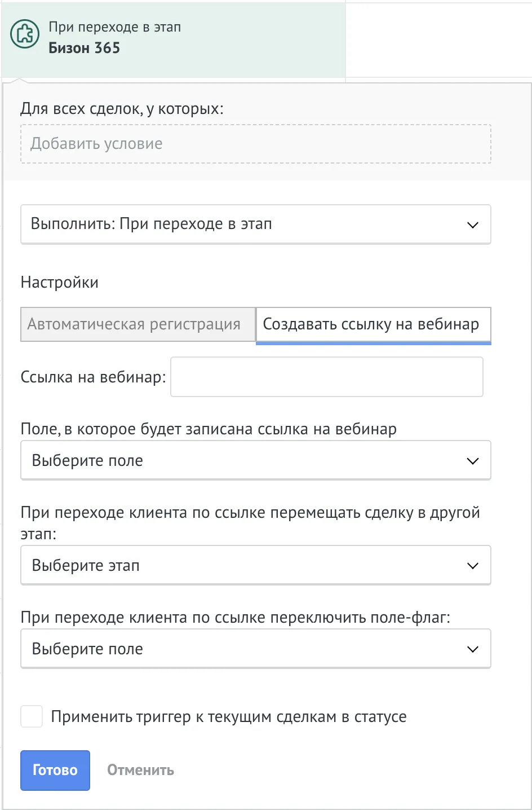Click the chevron of the flag field selector
Screen dimensions: 532x810
coord(472,649)
